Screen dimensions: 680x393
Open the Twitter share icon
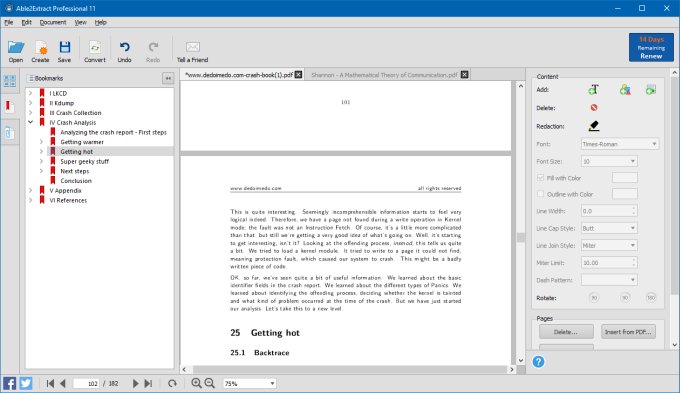pos(26,383)
